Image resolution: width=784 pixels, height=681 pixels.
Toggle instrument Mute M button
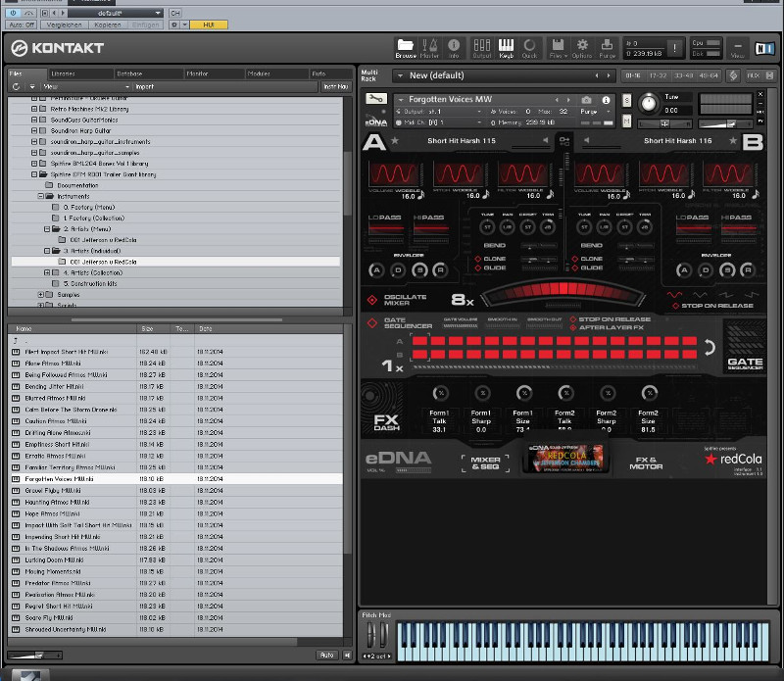pos(626,121)
